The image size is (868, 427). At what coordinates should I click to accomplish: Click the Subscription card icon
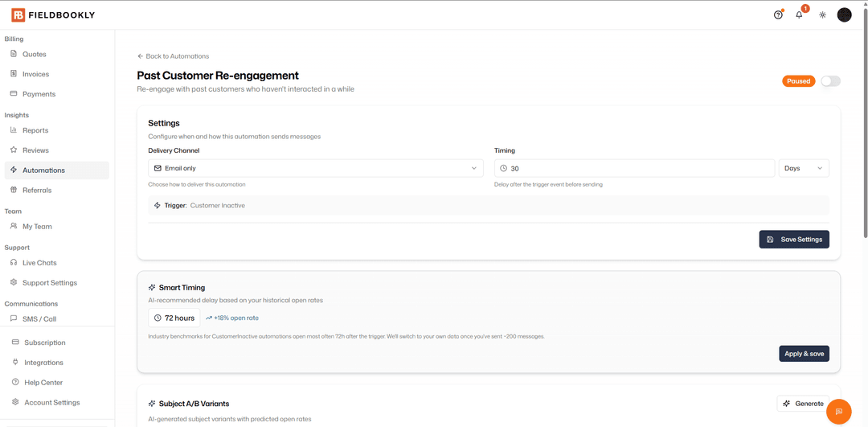[x=15, y=343]
